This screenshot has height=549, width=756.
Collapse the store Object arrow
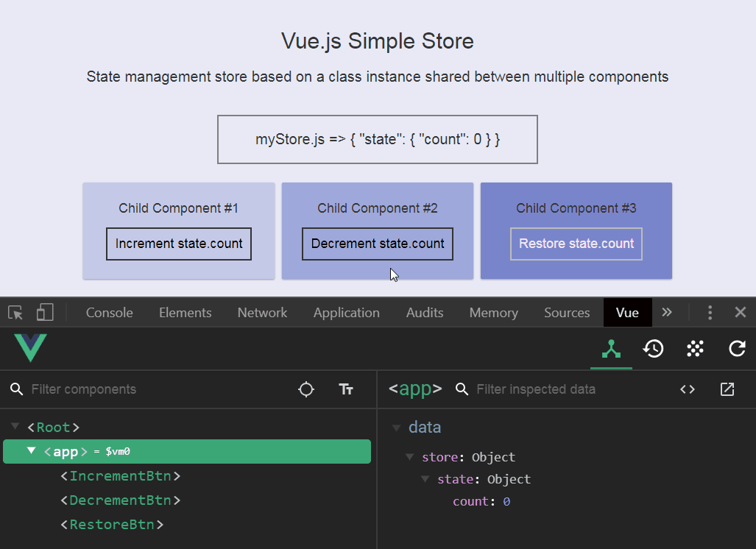(410, 457)
